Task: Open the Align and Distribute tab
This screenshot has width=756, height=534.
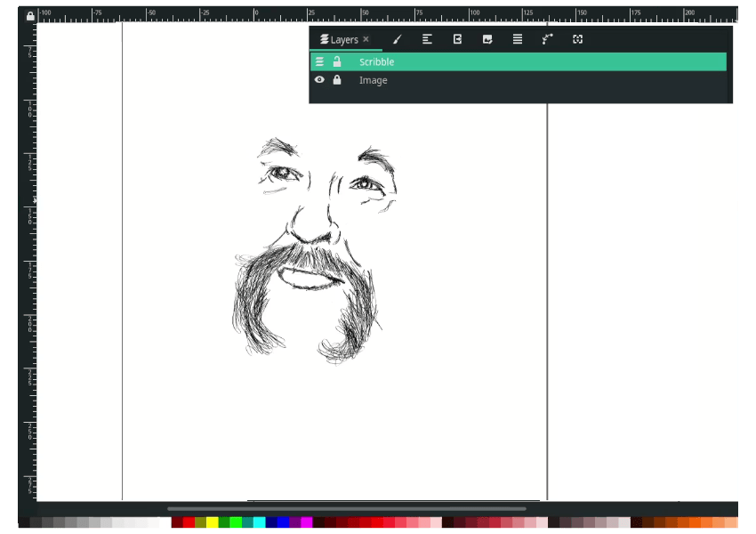Action: click(x=427, y=39)
